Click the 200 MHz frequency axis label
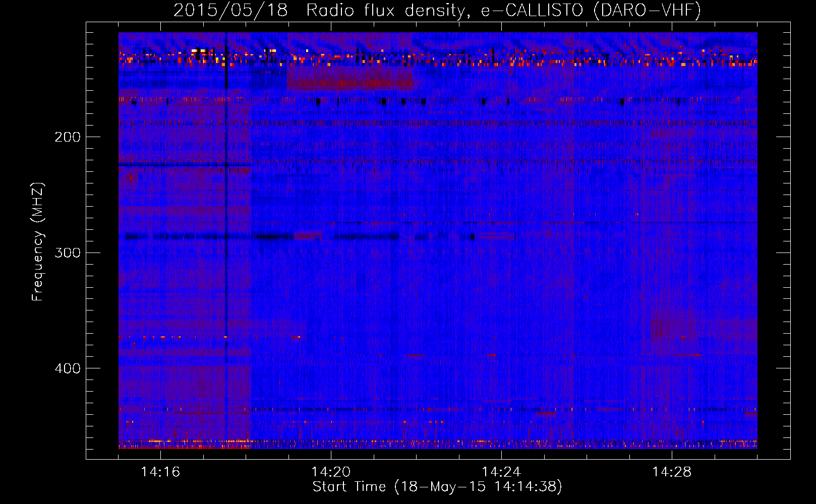This screenshot has width=816, height=504. point(67,137)
